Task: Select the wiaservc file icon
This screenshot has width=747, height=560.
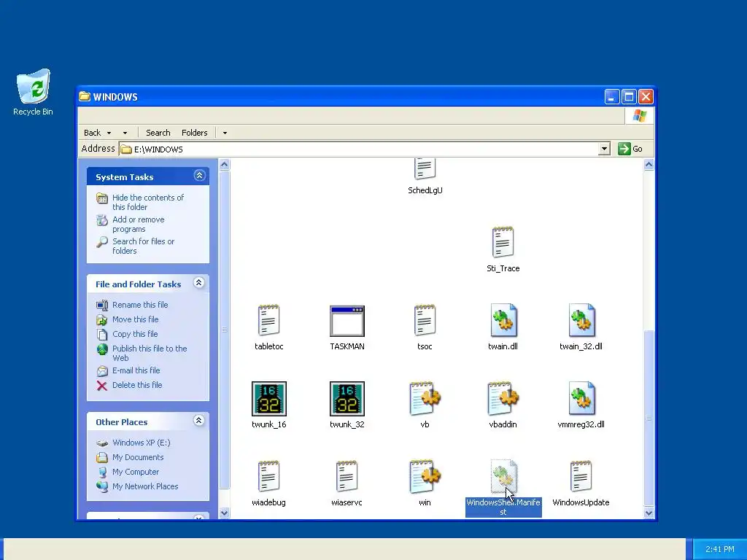Action: [347, 476]
